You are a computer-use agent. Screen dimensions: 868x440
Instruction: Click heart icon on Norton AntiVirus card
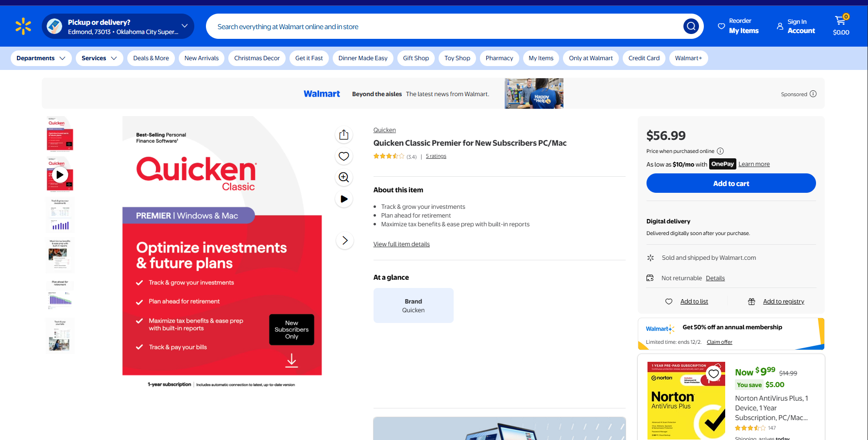click(714, 373)
